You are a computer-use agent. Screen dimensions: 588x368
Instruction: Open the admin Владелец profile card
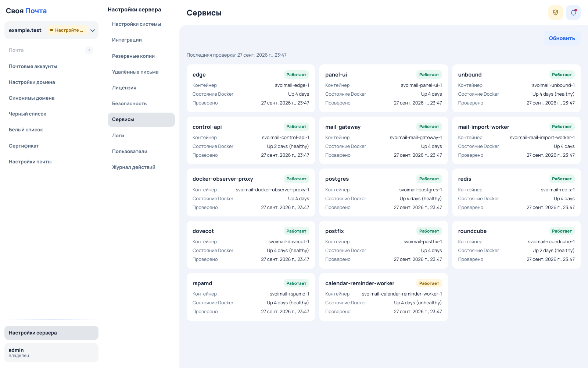[51, 353]
